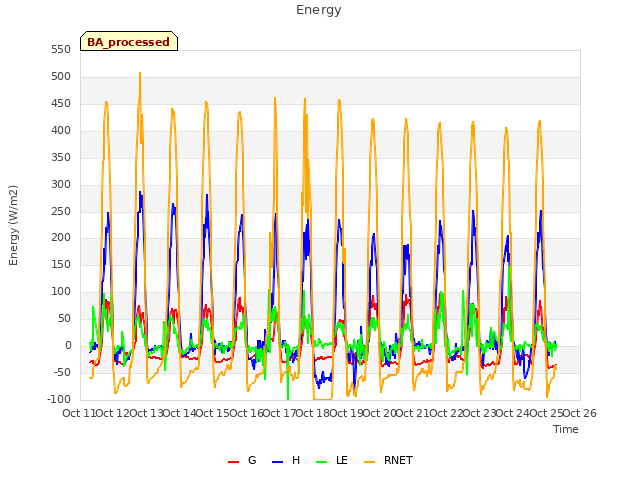This screenshot has width=640, height=480.
Task: Click the blue H legend swatch
Action: tap(277, 461)
